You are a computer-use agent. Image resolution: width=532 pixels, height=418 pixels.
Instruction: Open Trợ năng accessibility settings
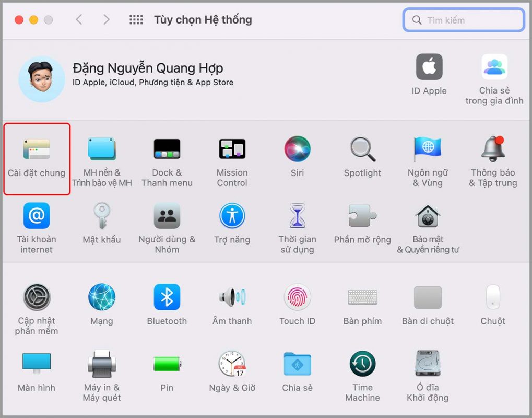(232, 216)
